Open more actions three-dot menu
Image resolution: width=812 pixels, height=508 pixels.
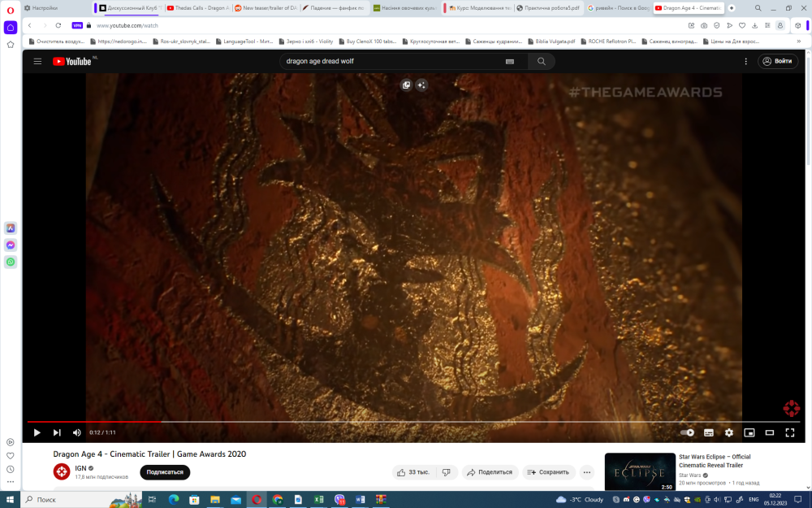[x=586, y=472]
